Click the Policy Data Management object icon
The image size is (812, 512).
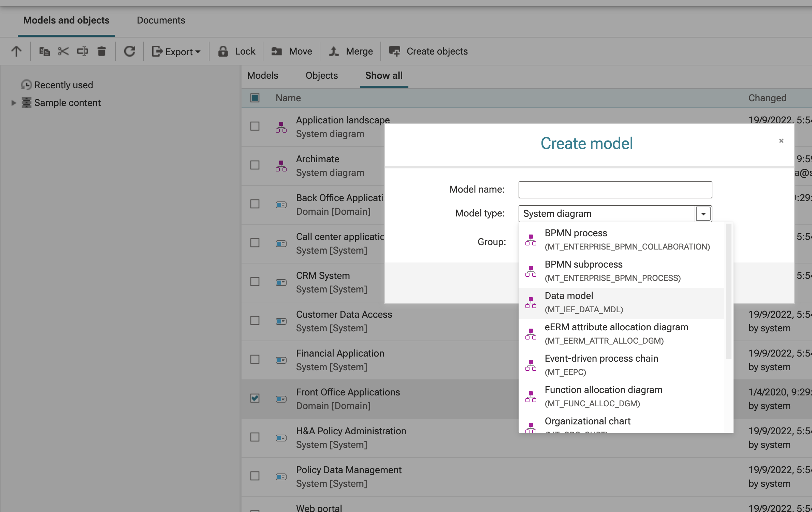click(x=281, y=477)
